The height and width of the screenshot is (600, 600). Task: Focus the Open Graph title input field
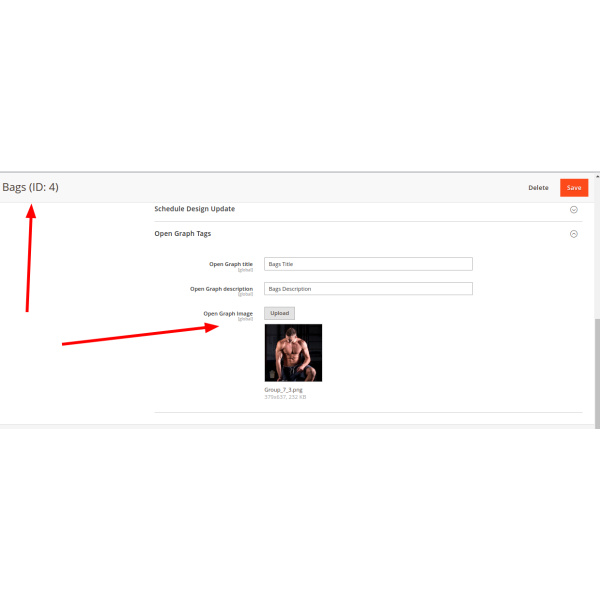click(x=368, y=264)
